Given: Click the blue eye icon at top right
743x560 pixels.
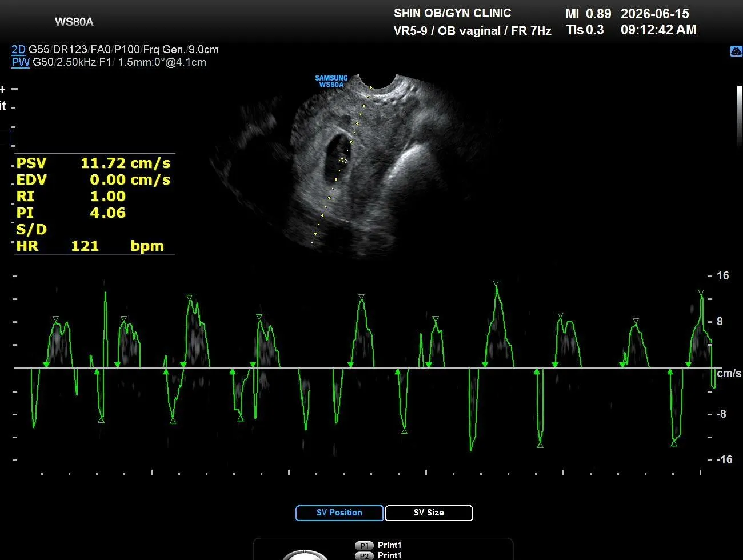Looking at the screenshot, I should (x=736, y=51).
